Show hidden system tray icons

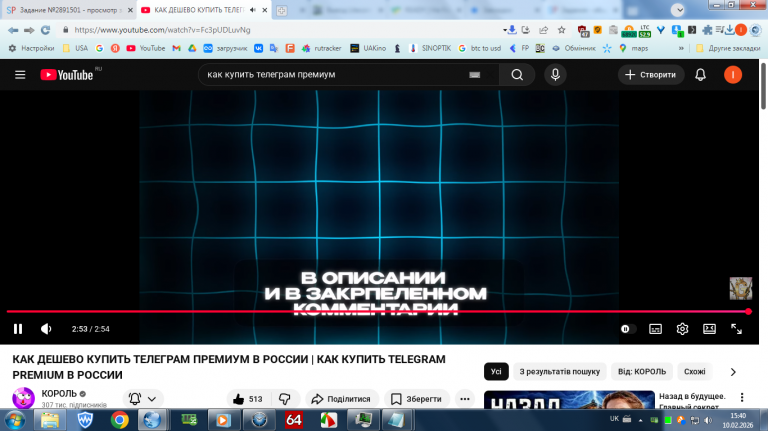(640, 420)
